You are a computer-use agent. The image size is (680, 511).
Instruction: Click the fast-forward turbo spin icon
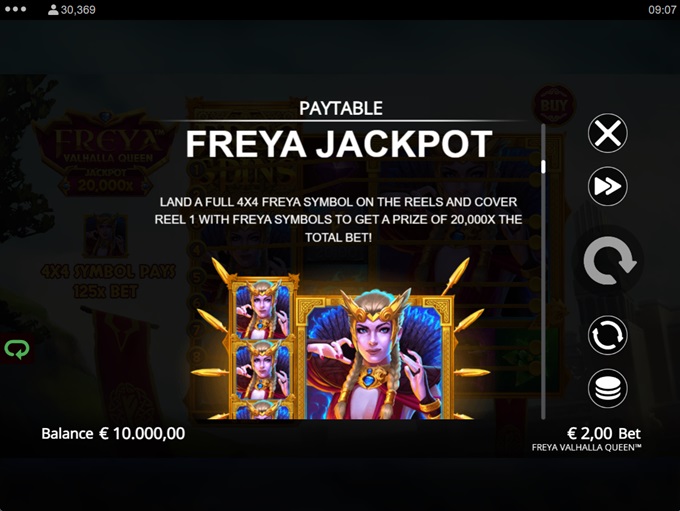click(x=607, y=186)
